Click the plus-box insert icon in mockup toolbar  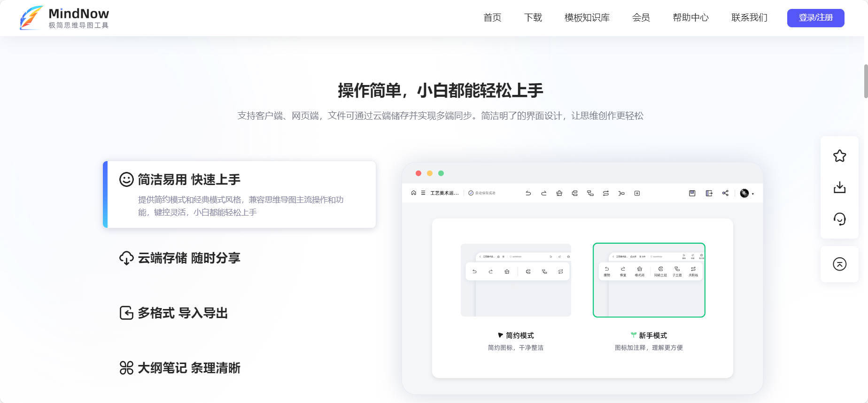(637, 193)
